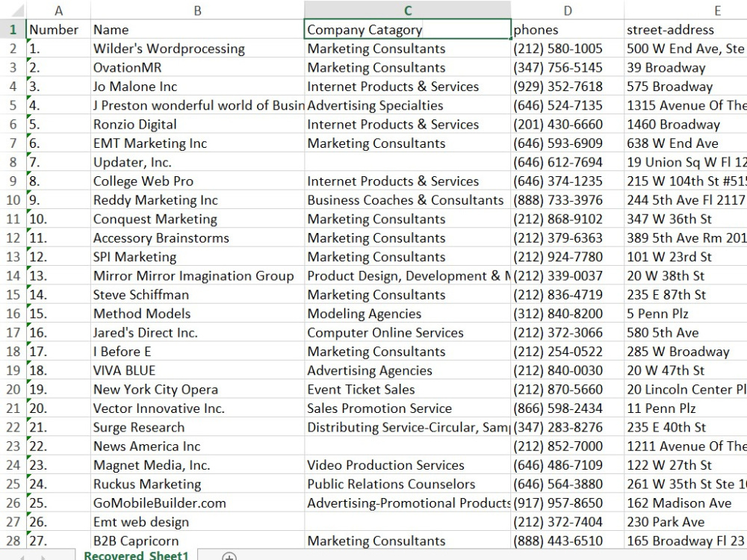Select the 'Advertising Agencies' category cell
The height and width of the screenshot is (560, 747).
pos(407,370)
